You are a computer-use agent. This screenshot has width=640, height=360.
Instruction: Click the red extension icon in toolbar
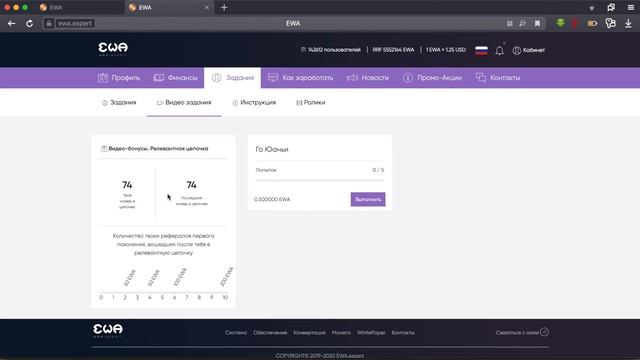click(575, 23)
